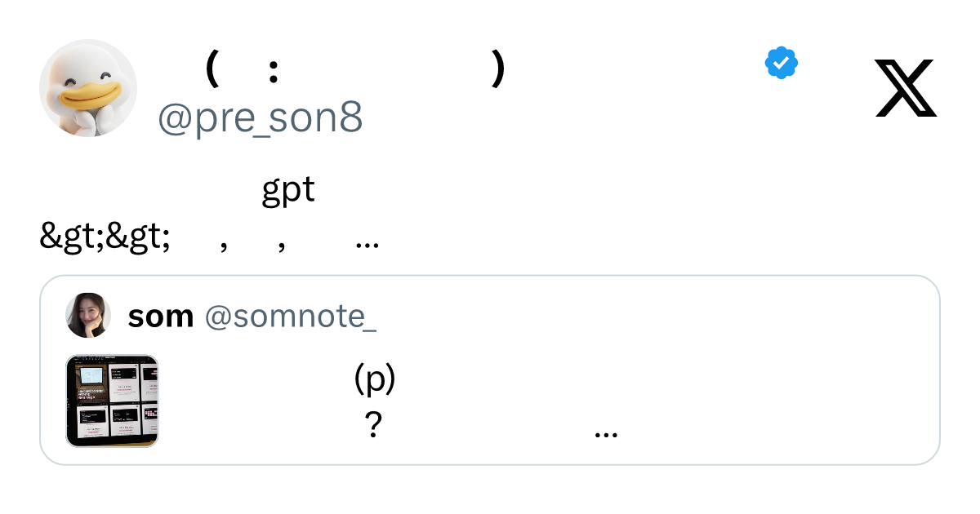View som's round profile photo
Screen dimensions: 980x514
tap(88, 316)
